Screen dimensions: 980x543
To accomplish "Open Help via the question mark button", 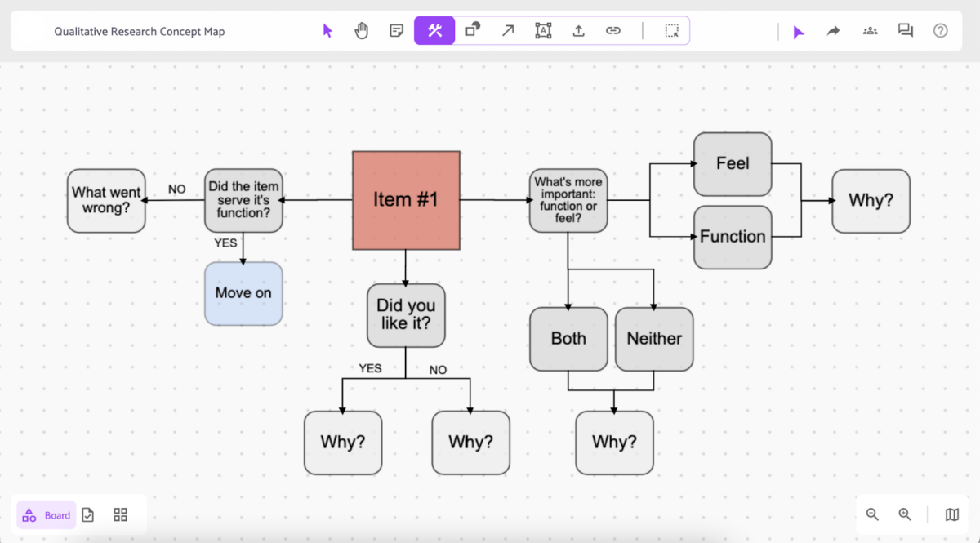I will tap(940, 30).
